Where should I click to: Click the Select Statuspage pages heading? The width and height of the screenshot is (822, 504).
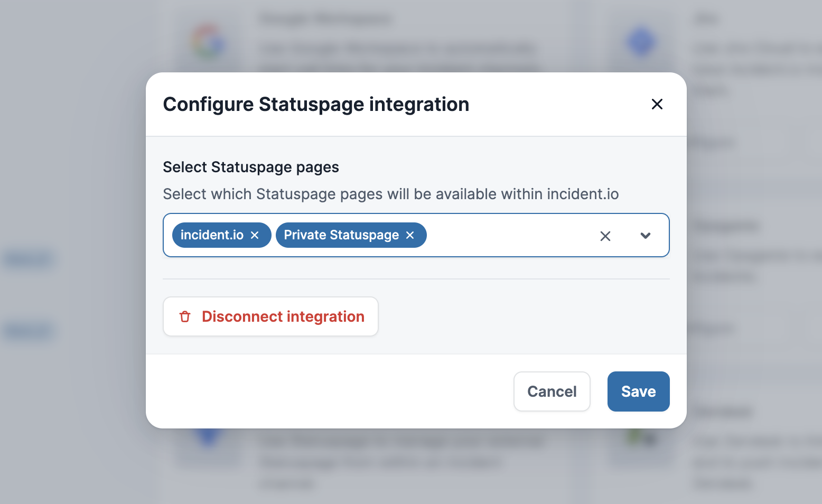coord(251,167)
